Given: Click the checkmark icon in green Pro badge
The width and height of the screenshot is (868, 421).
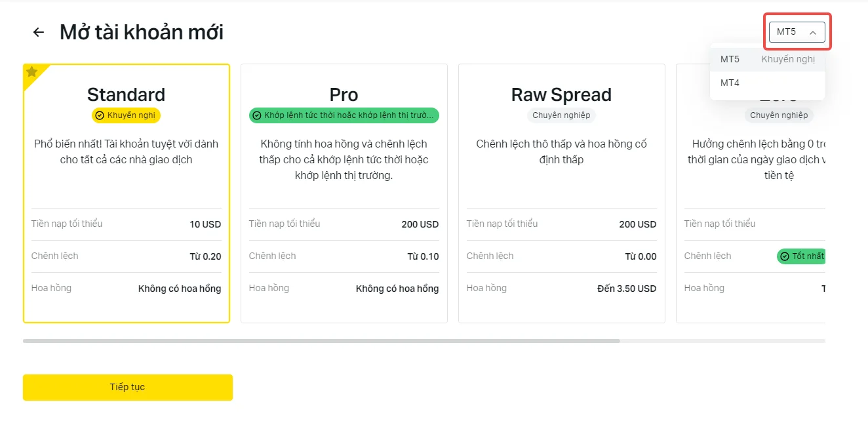Looking at the screenshot, I should click(257, 115).
